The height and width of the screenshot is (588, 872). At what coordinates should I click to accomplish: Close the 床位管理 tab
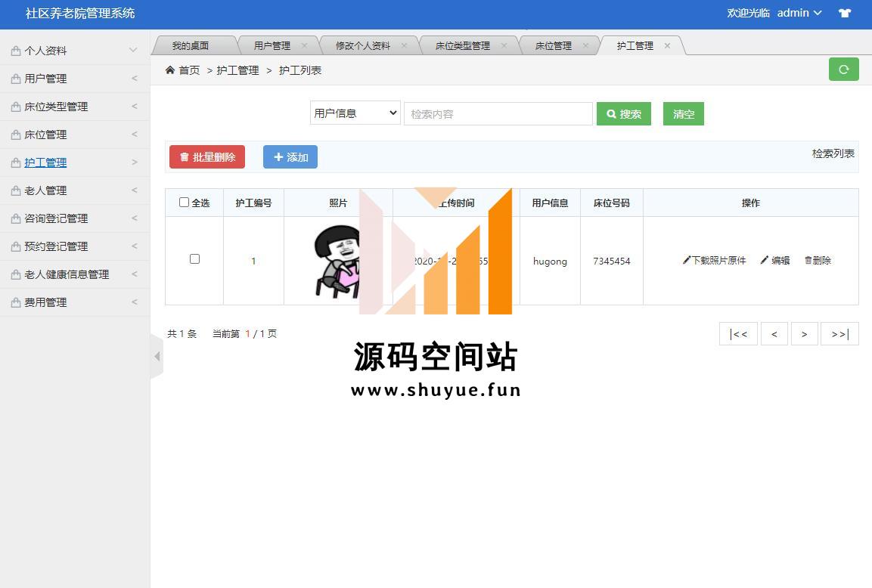[x=585, y=45]
